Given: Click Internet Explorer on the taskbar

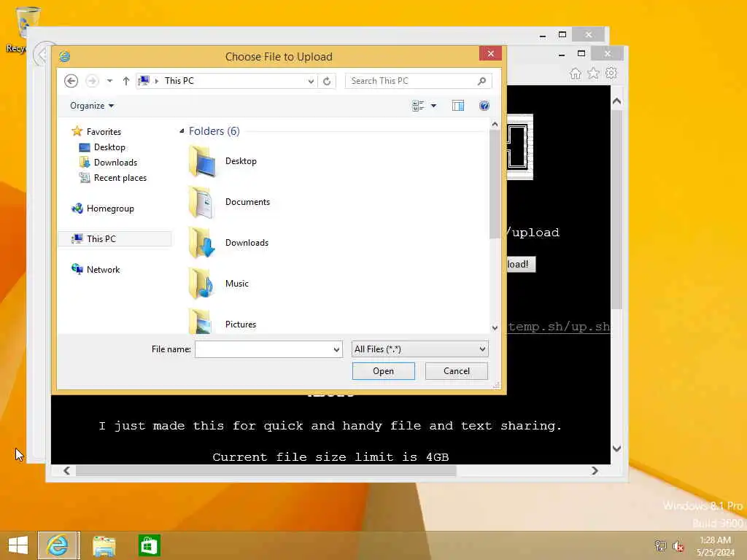Looking at the screenshot, I should (58, 545).
